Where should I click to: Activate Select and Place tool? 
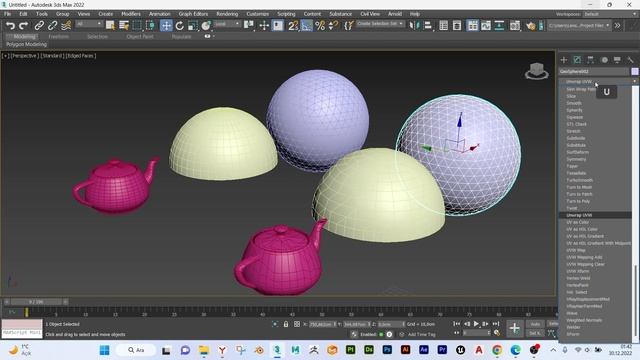pos(206,26)
